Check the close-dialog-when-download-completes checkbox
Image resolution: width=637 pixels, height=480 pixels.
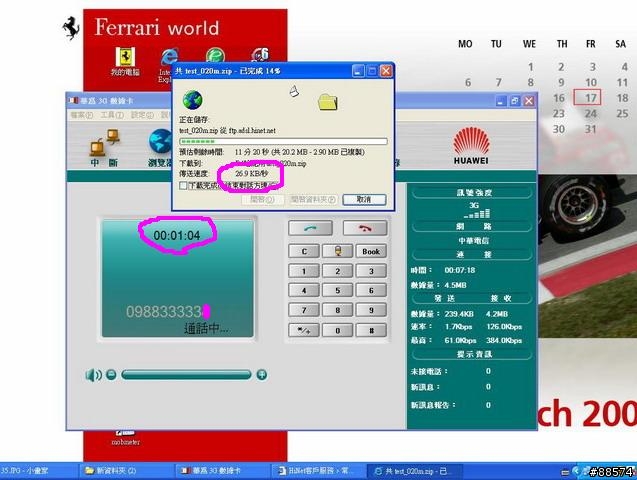point(183,186)
